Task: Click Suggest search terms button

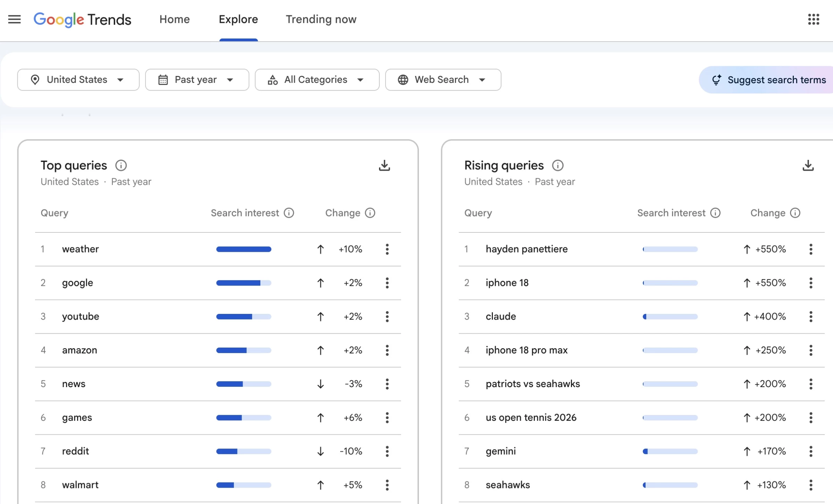Action: click(766, 80)
